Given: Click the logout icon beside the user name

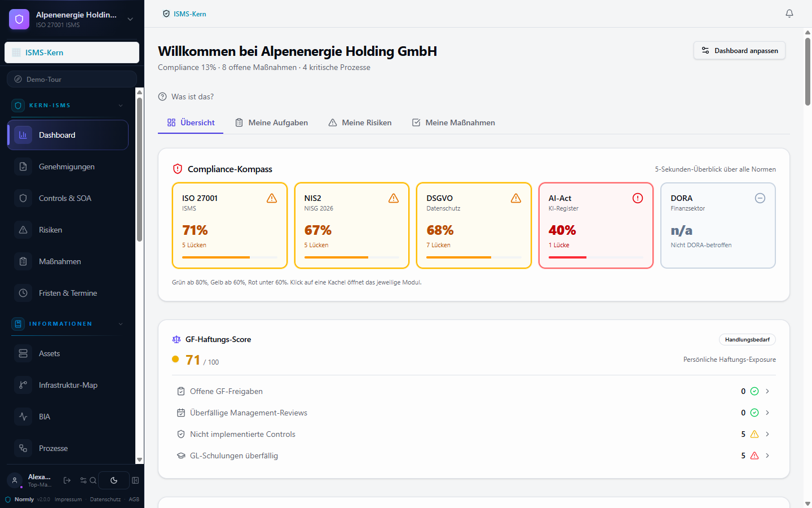Looking at the screenshot, I should click(x=67, y=480).
